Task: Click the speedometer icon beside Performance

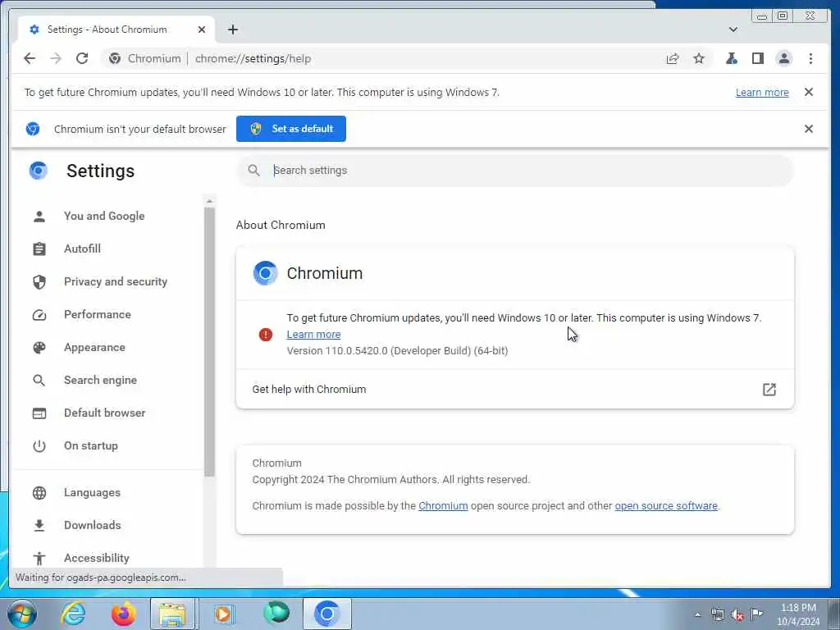Action: point(39,315)
